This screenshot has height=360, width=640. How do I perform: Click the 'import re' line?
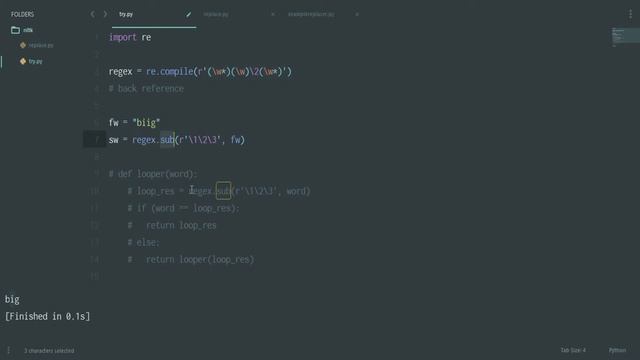coord(130,37)
